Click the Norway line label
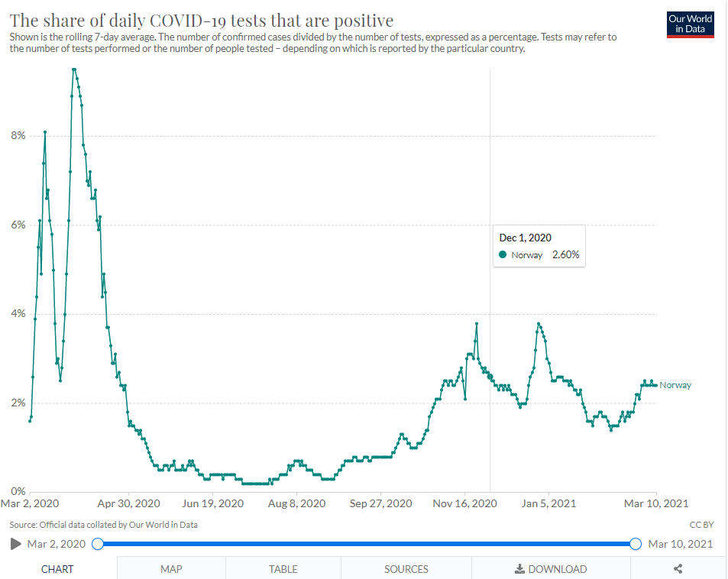The image size is (728, 579). 675,385
